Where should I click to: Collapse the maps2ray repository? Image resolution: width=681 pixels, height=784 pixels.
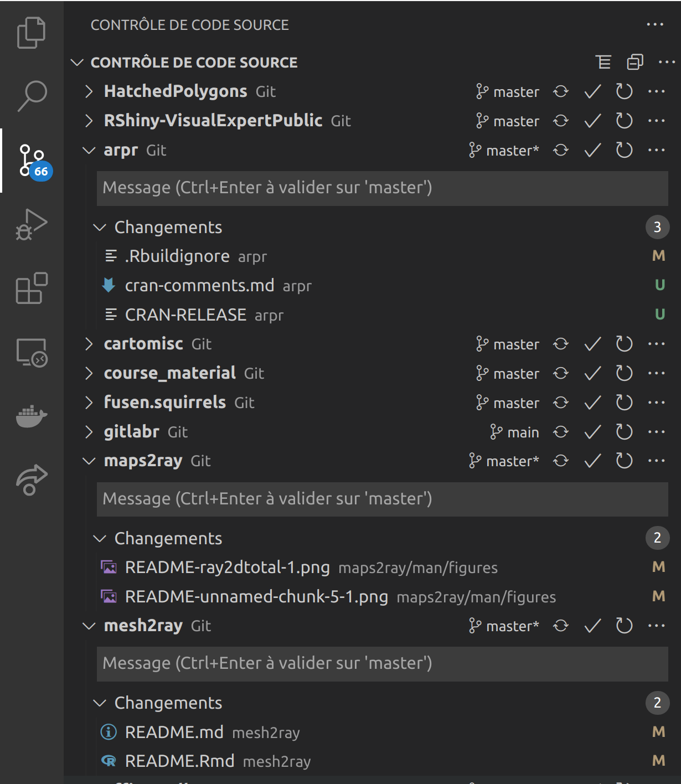[x=89, y=461]
